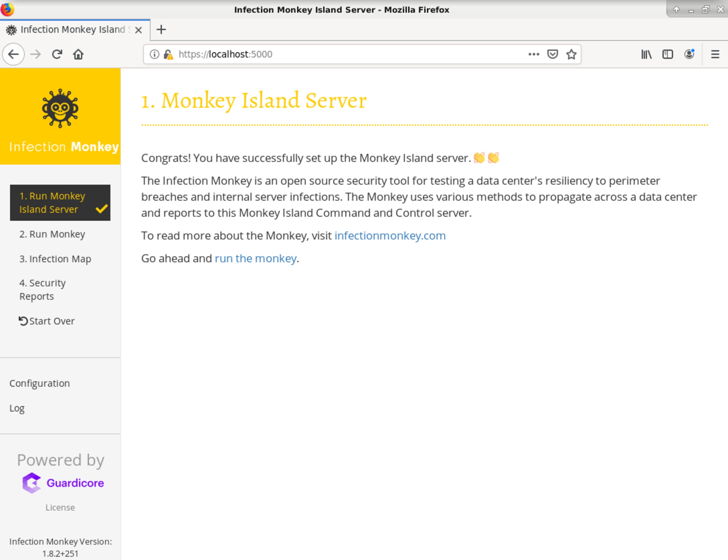Image resolution: width=728 pixels, height=560 pixels.
Task: Bookmark this page with the star icon
Action: [x=571, y=54]
